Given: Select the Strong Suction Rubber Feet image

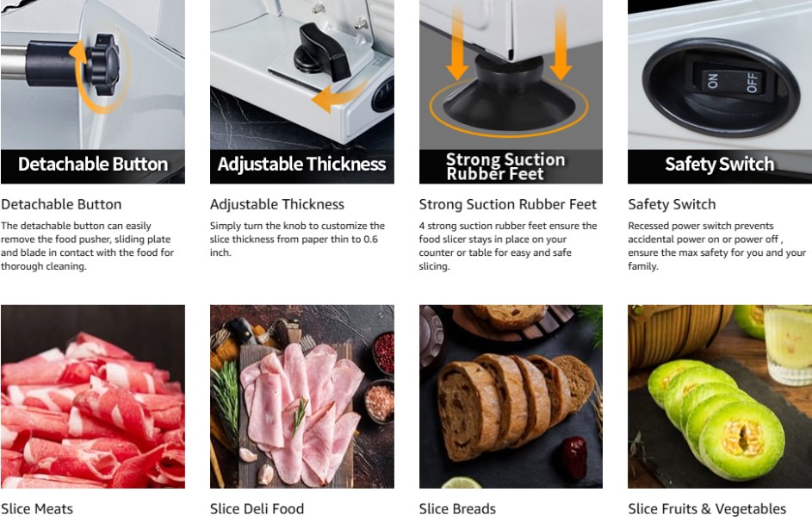Looking at the screenshot, I should click(x=511, y=91).
